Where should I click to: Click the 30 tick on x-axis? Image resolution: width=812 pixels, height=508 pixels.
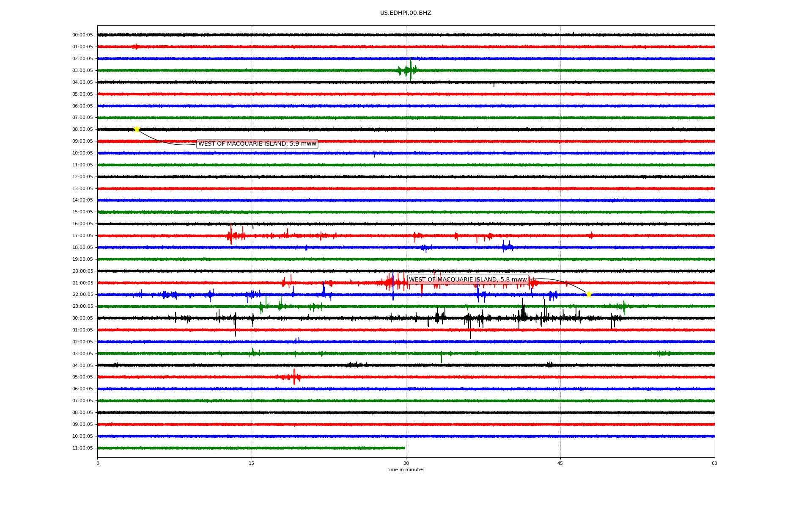[406, 463]
